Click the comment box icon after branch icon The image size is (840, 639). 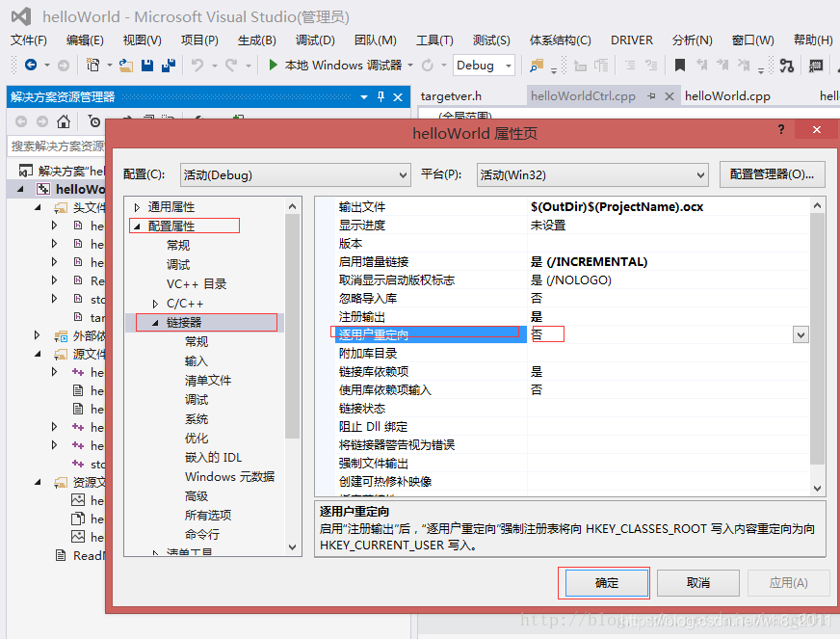815,66
